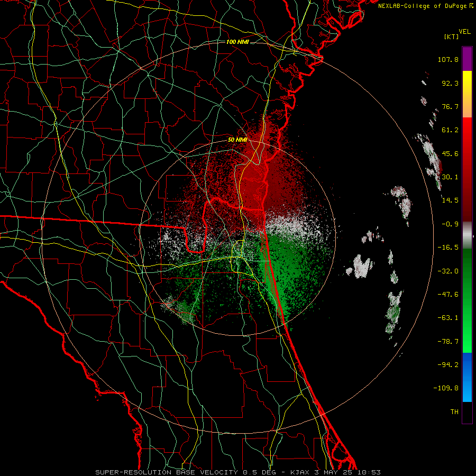Click the 92.3 velocity scale value

point(450,83)
